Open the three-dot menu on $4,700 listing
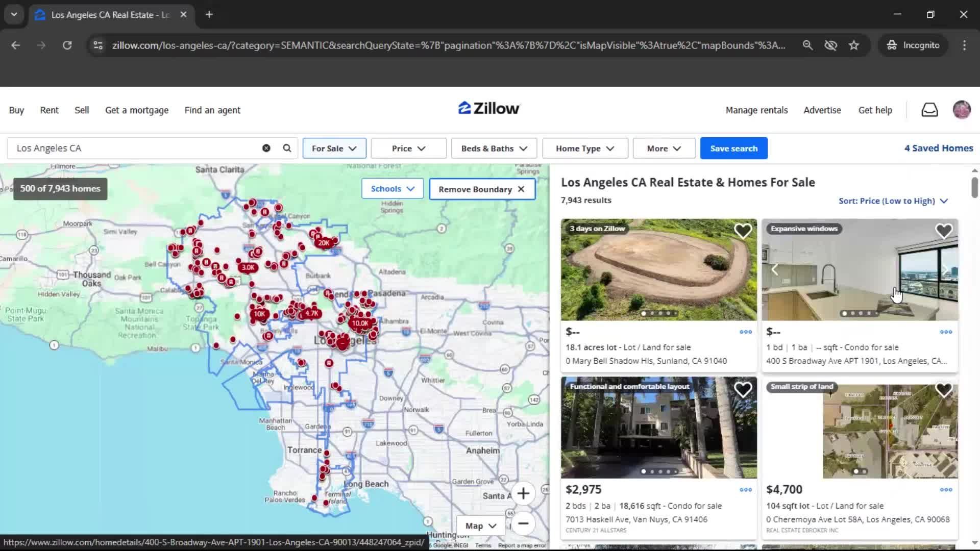This screenshot has width=980, height=551. click(x=945, y=490)
